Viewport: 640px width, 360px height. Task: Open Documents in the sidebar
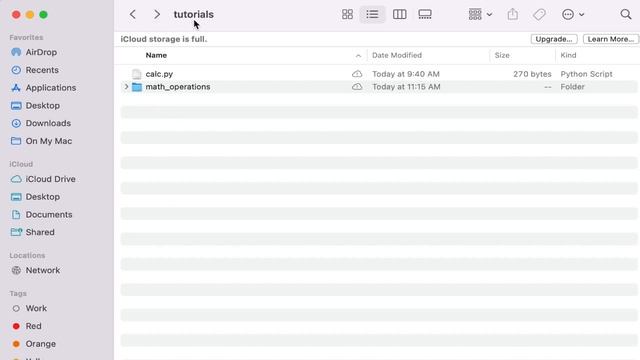click(x=49, y=214)
